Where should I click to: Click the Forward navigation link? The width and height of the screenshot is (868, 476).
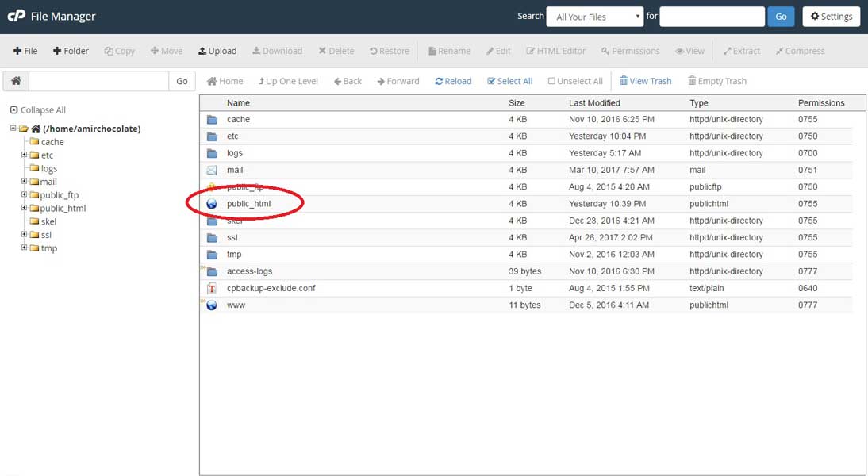click(x=398, y=81)
